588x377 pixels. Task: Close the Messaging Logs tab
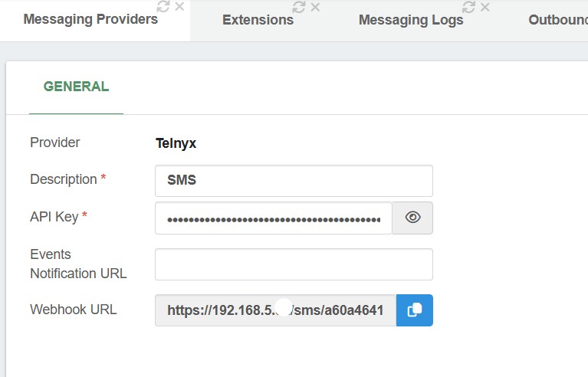tap(485, 6)
